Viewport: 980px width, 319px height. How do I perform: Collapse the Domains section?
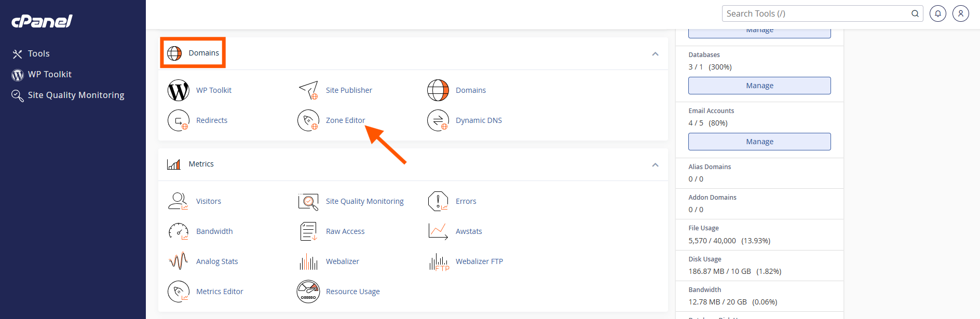[x=655, y=54]
